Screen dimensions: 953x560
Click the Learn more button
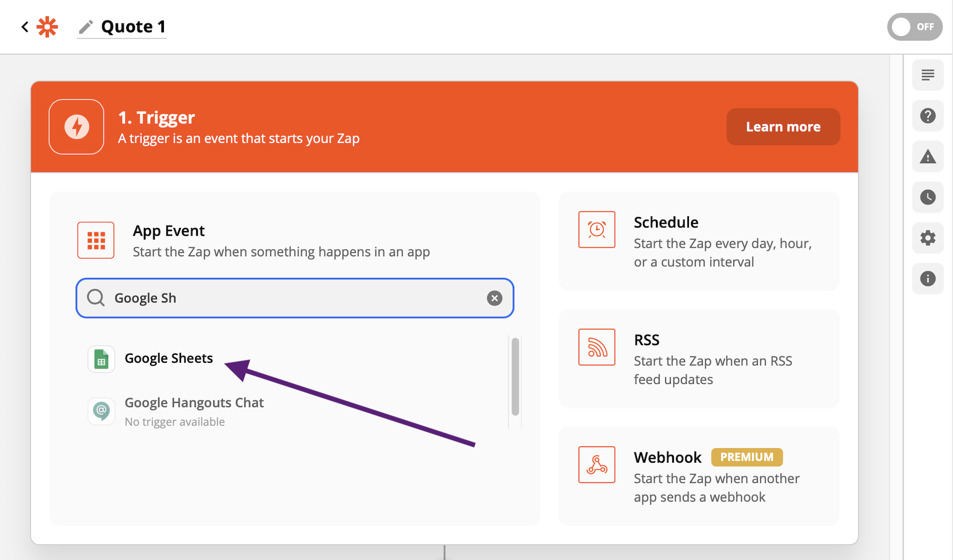(783, 127)
